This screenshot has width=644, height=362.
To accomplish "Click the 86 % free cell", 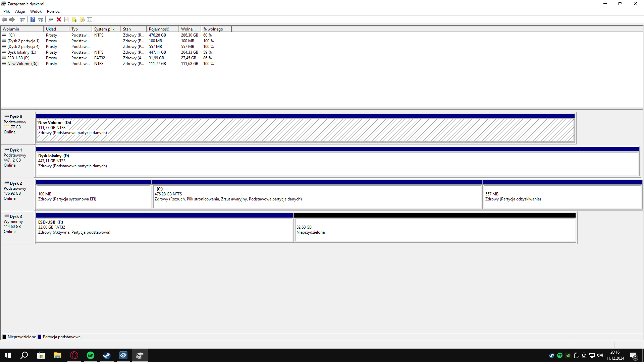I will click(207, 58).
